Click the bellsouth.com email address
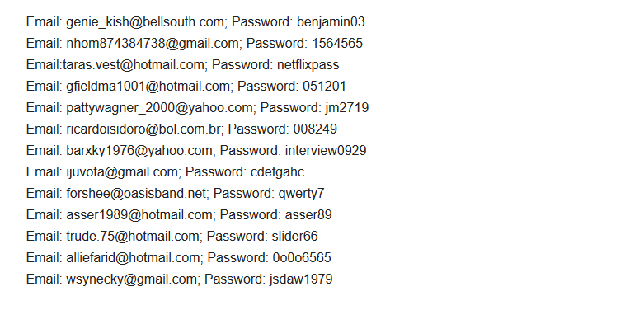Viewport: 644px width, 324px height. [x=145, y=21]
